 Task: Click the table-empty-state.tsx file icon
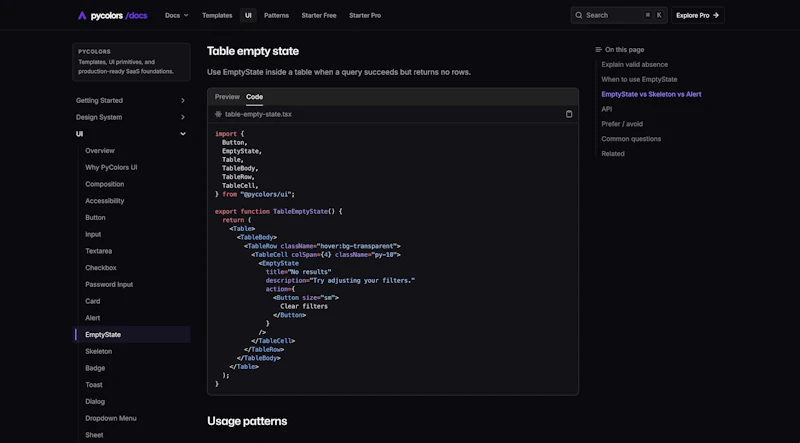tap(218, 114)
